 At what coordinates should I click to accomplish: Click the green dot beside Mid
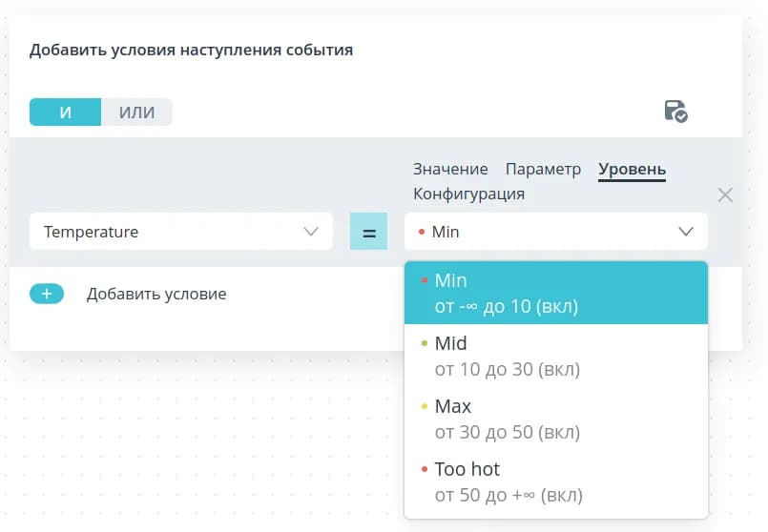click(x=425, y=343)
